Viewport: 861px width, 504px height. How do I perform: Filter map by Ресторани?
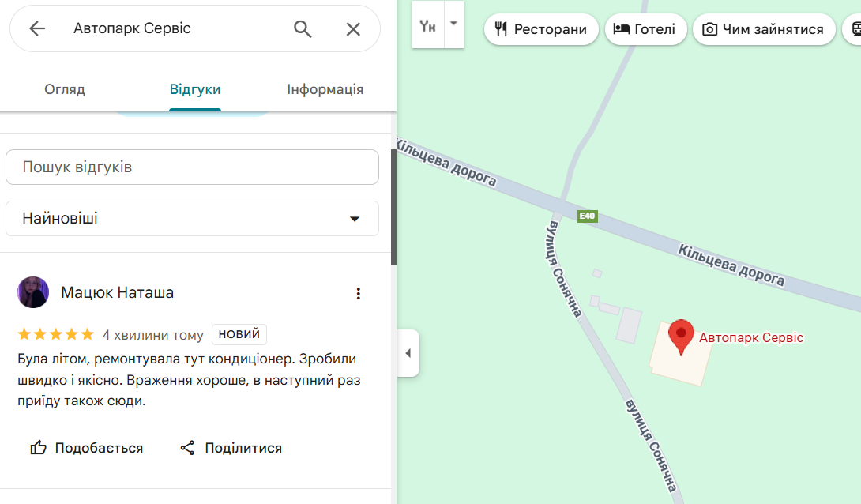click(x=541, y=29)
